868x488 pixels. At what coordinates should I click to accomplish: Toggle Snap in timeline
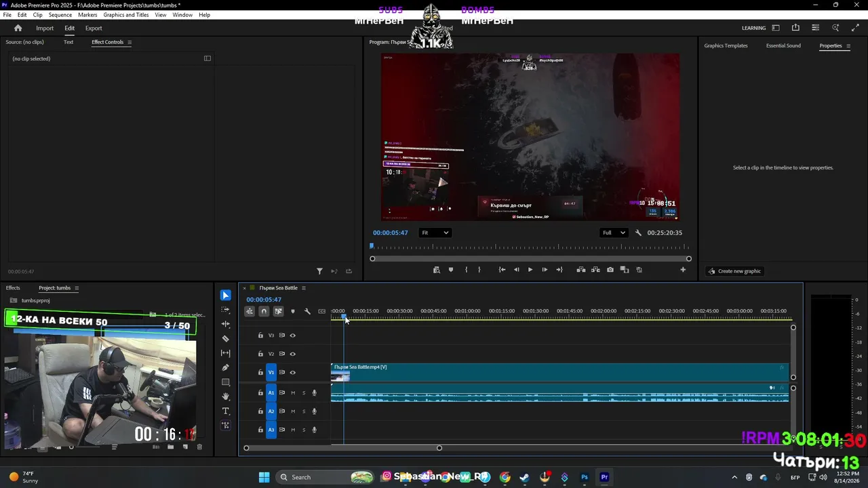click(264, 311)
